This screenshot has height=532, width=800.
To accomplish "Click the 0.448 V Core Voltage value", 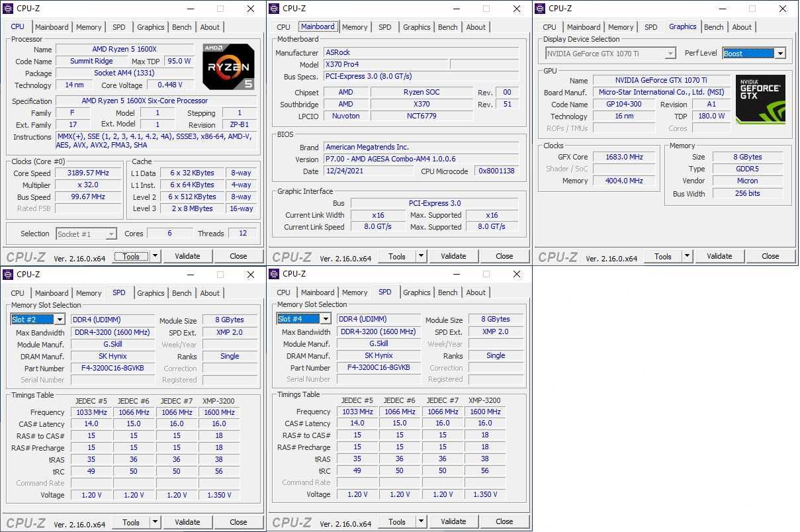I will tap(170, 85).
